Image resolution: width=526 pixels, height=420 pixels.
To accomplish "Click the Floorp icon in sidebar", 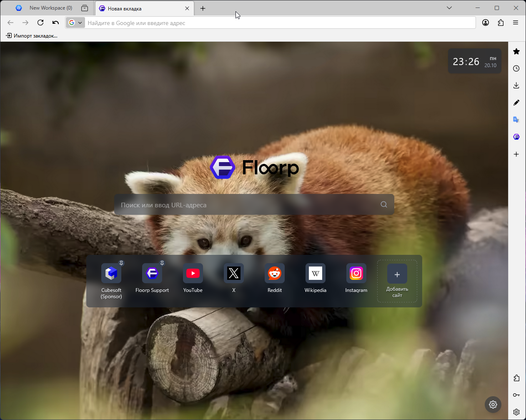I will pyautogui.click(x=516, y=137).
